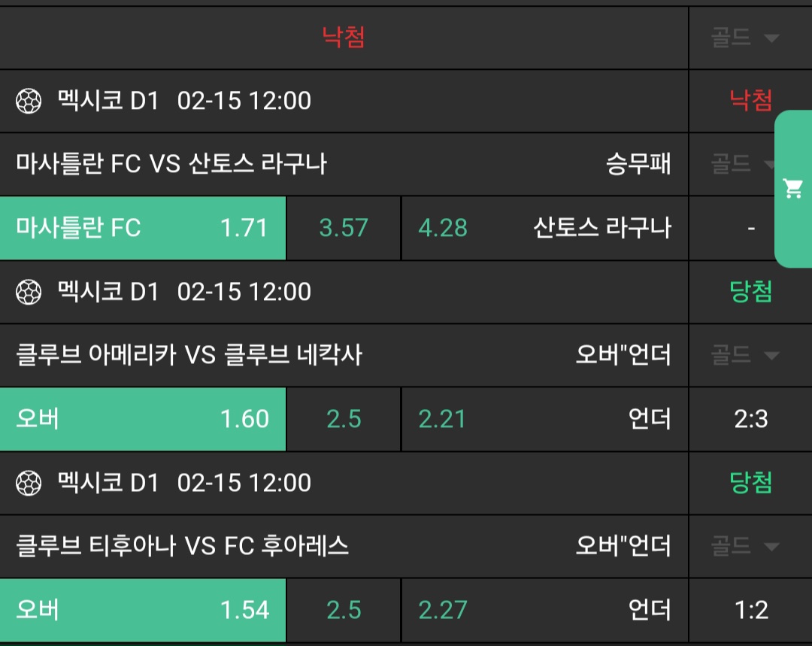
Task: Click the 당첨 status of the 클루브 티후아나 bet
Action: [x=750, y=483]
